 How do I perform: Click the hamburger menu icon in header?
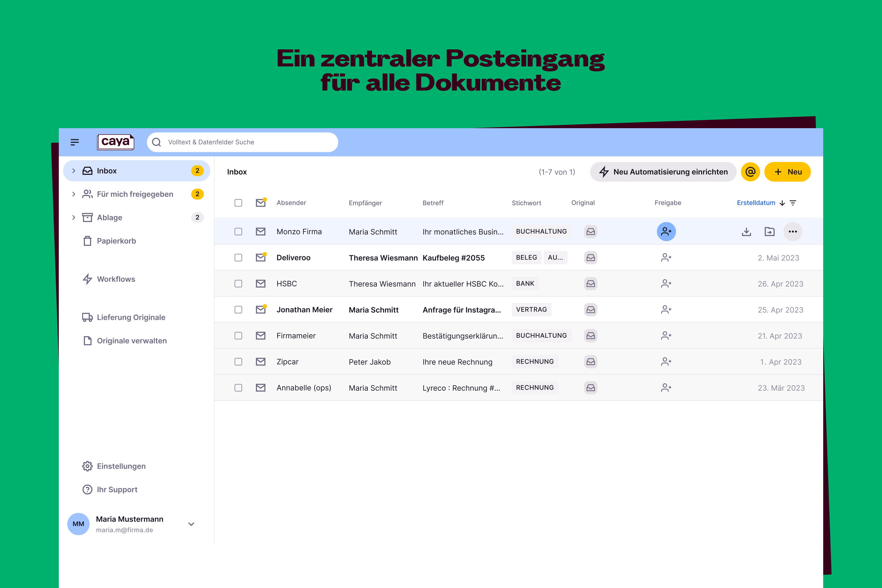pyautogui.click(x=75, y=142)
